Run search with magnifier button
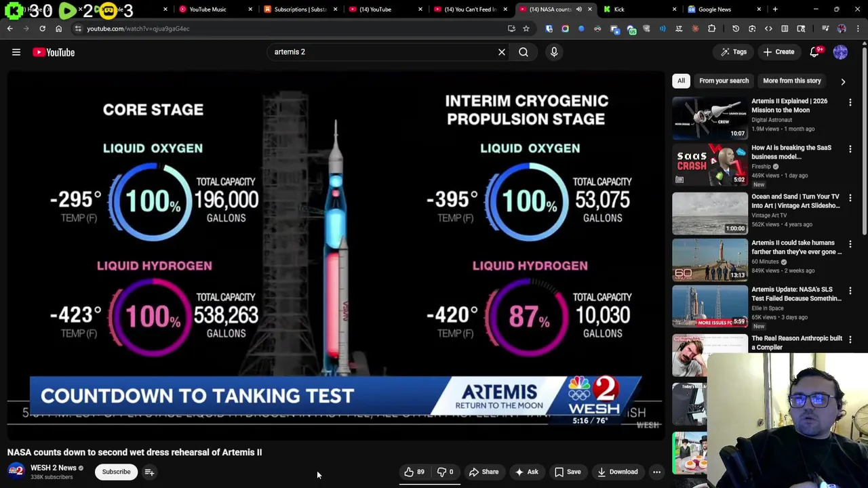 (524, 52)
